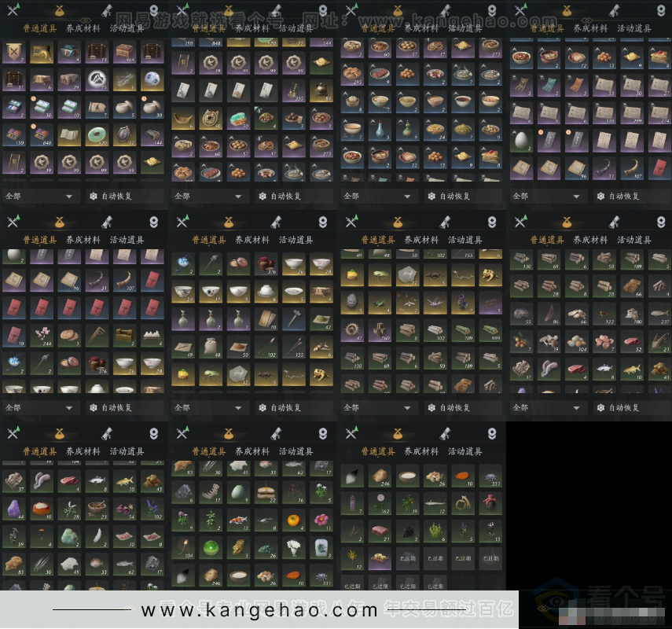Viewport: 672px width, 629px height.
Task: Select the purple crystal item with count 44
Action: pyautogui.click(x=14, y=509)
